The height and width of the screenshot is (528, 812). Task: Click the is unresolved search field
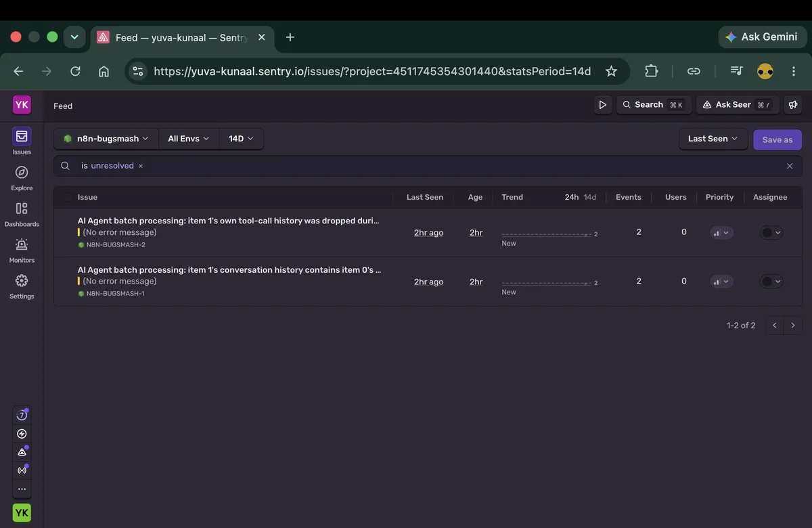(x=428, y=166)
